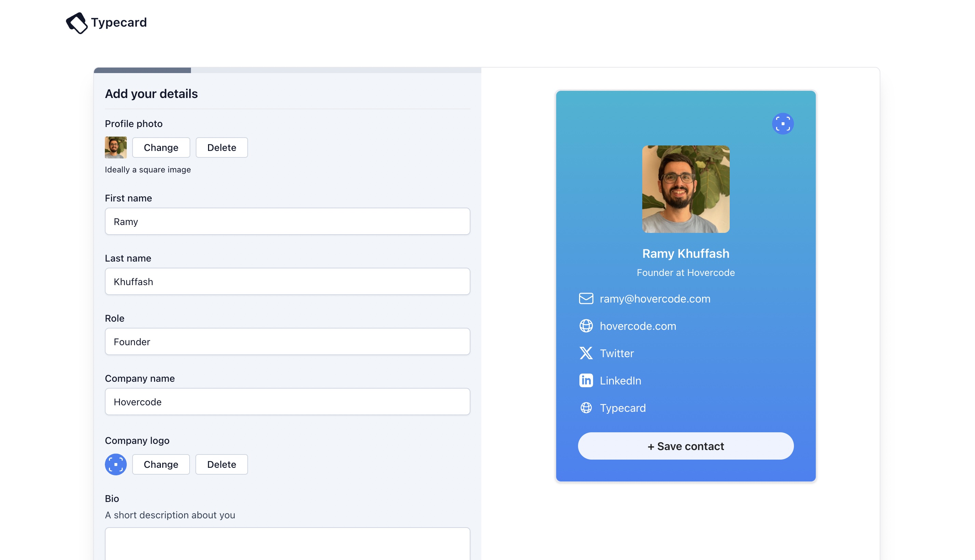This screenshot has height=560, width=975.
Task: Click the LinkedIn icon on card
Action: click(x=586, y=380)
